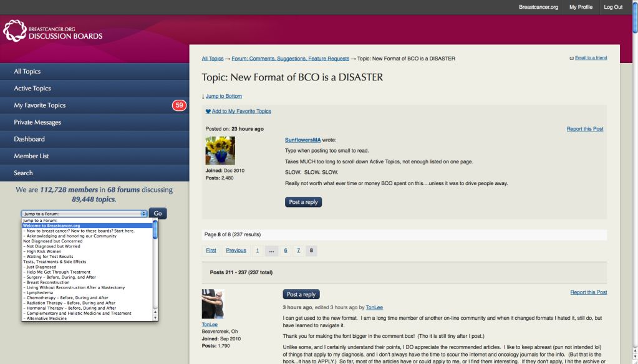The width and height of the screenshot is (638, 364).
Task: Open the Dashboard sidebar item
Action: 94,139
